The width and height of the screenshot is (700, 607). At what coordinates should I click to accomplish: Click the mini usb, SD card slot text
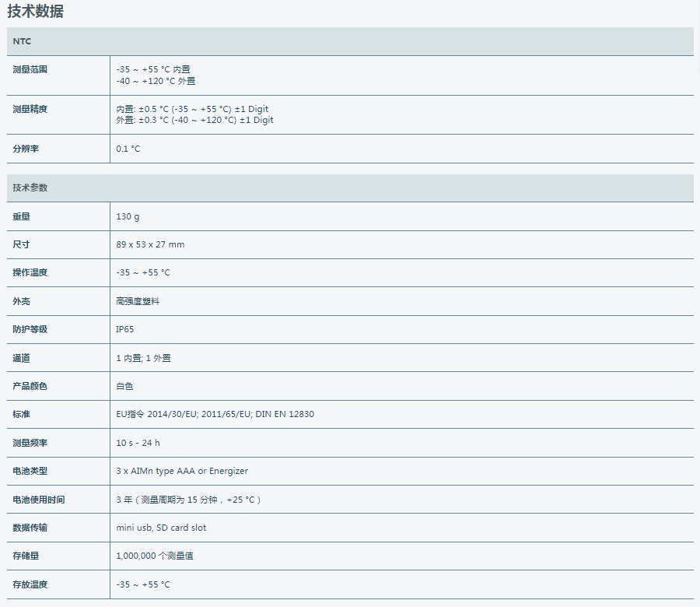click(x=161, y=528)
